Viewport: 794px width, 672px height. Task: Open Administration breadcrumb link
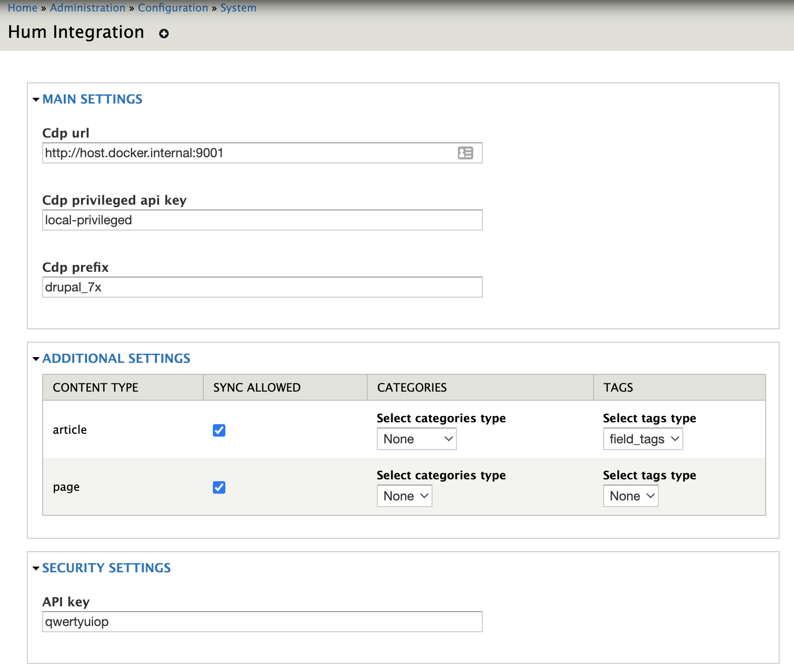[x=87, y=8]
